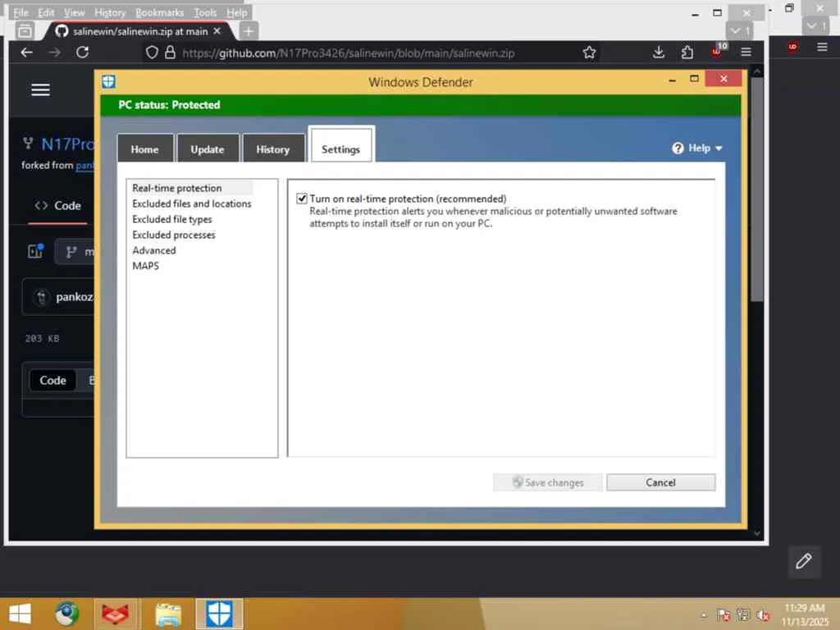Open View menu in Firefox
840x630 pixels.
[74, 12]
